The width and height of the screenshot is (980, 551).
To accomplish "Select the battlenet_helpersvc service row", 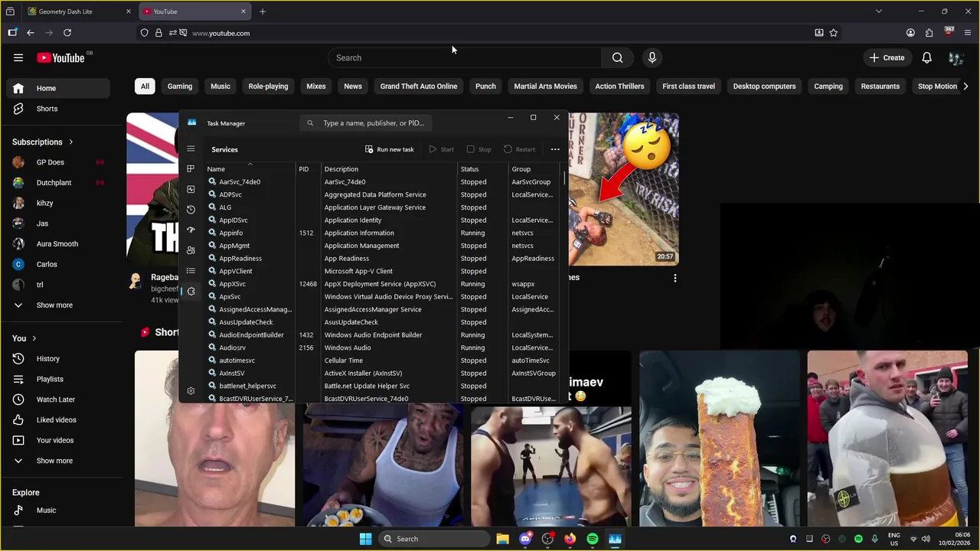I will [383, 386].
